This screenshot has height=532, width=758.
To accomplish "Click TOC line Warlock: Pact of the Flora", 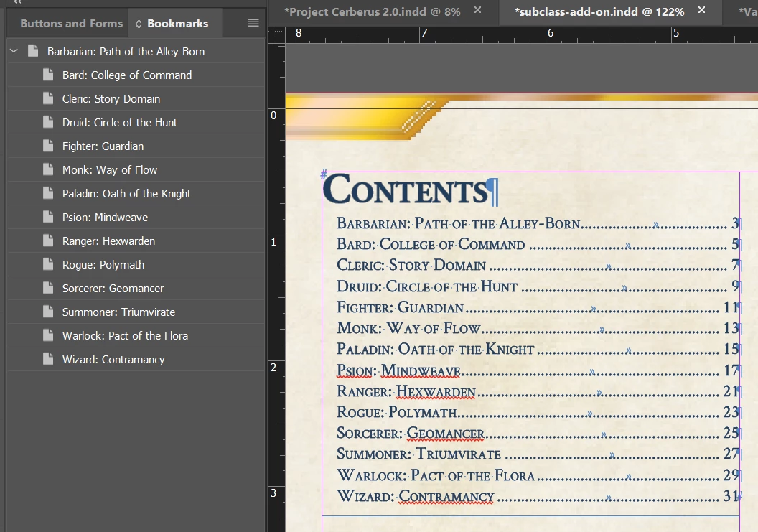I will tap(538, 475).
